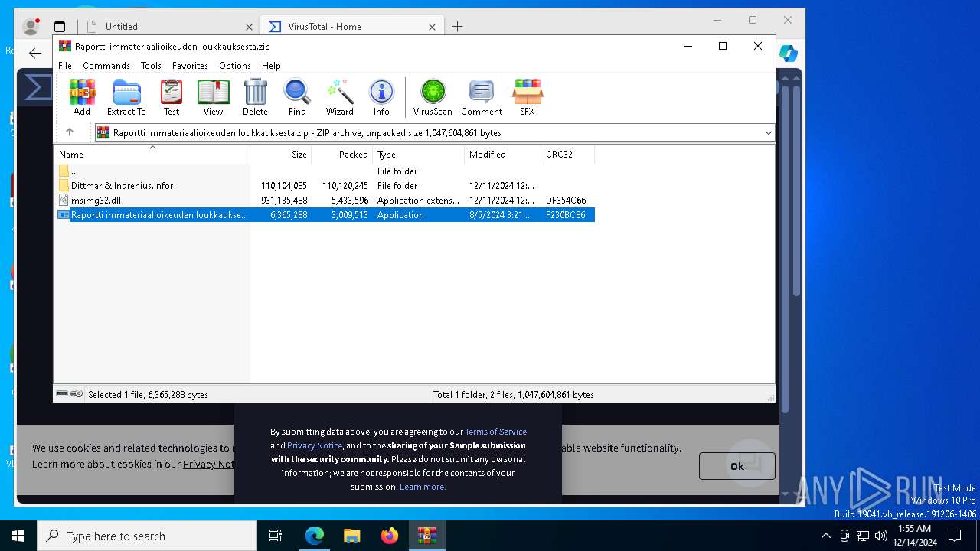980x551 pixels.
Task: Open the Commands menu
Action: (x=106, y=66)
